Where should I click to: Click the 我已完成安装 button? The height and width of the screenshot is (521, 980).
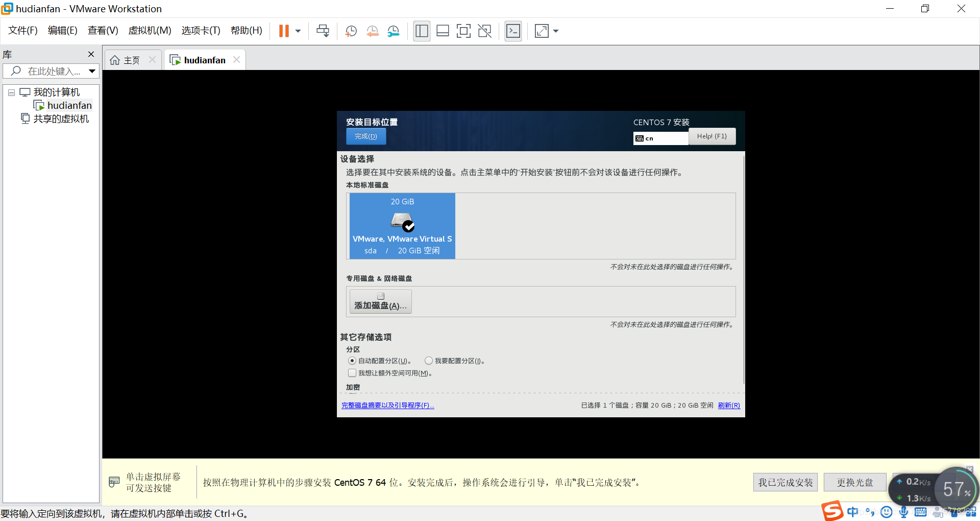(786, 482)
